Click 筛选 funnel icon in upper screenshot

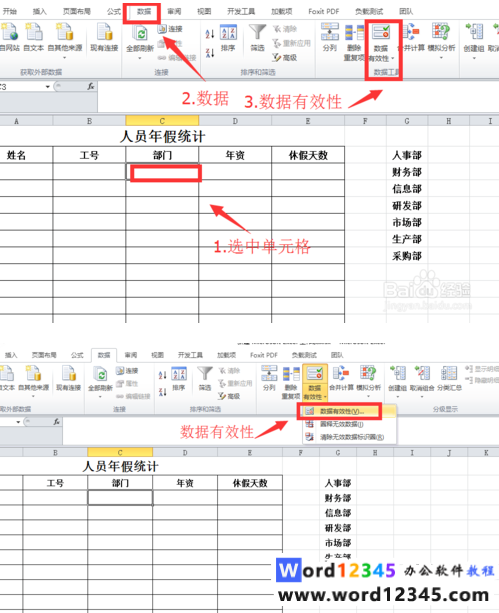[x=257, y=32]
